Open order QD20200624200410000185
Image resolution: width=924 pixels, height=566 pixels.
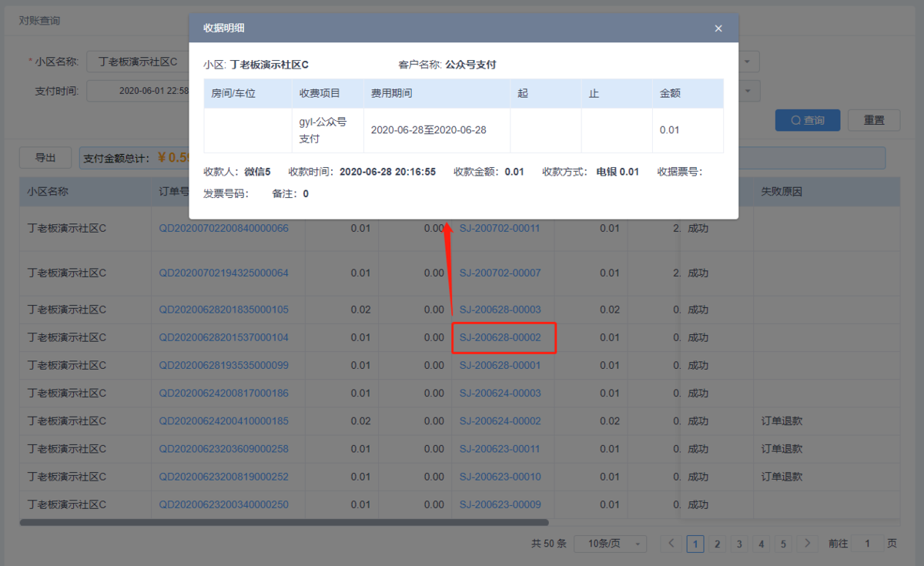pos(223,421)
